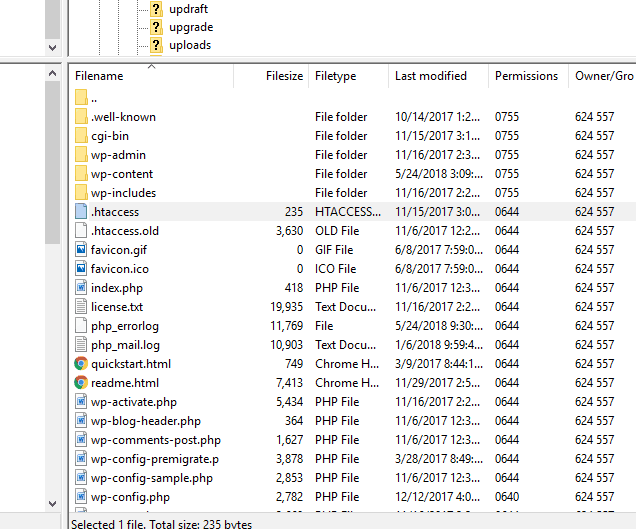636x529 pixels.
Task: Click the license.txt document icon
Action: pos(81,307)
